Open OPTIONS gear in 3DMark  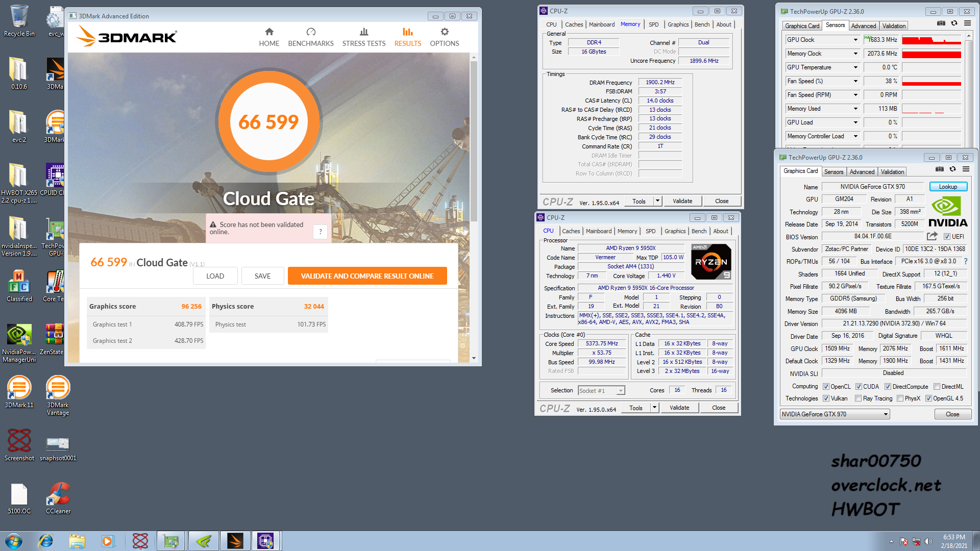(445, 37)
